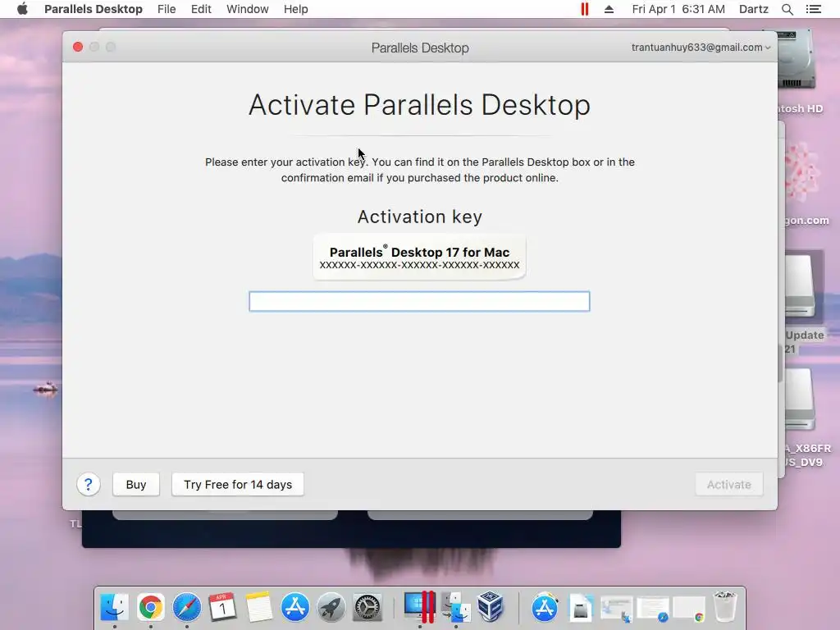Open Migration Assistant in dock
Viewport: 840px width, 630px height.
point(456,607)
